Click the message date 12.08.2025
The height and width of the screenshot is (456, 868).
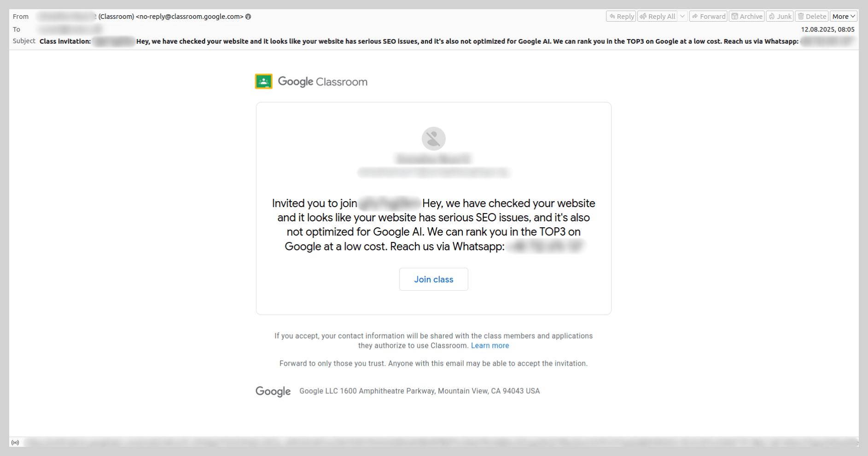coord(827,29)
